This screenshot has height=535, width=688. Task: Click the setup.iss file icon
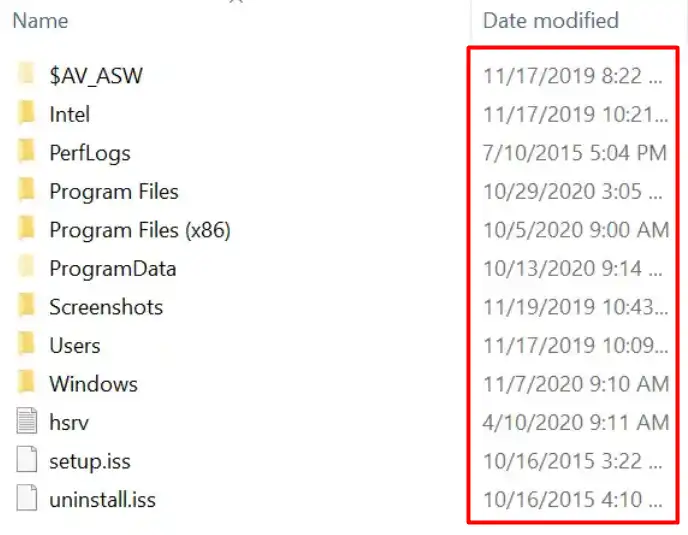click(x=27, y=461)
